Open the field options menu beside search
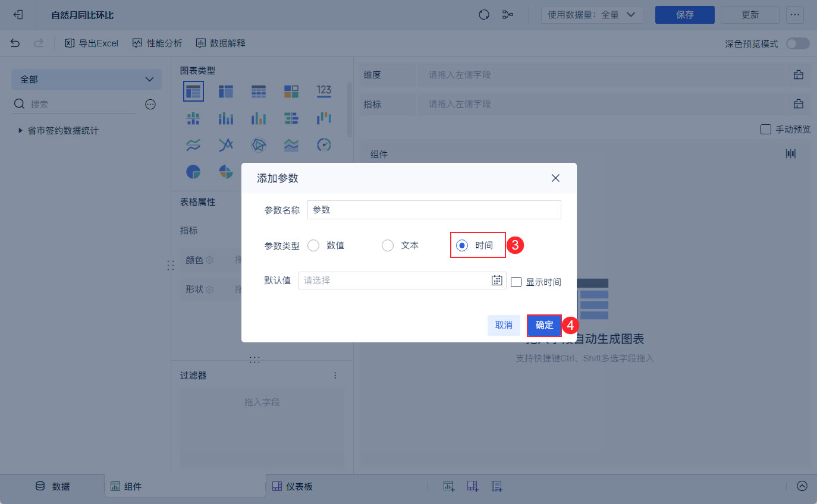817x504 pixels. [150, 104]
